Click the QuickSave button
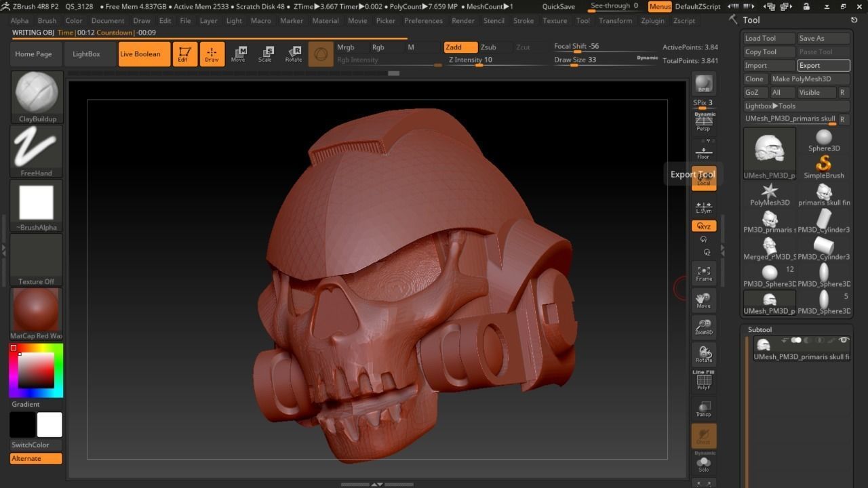Image resolution: width=868 pixels, height=488 pixels. point(559,6)
